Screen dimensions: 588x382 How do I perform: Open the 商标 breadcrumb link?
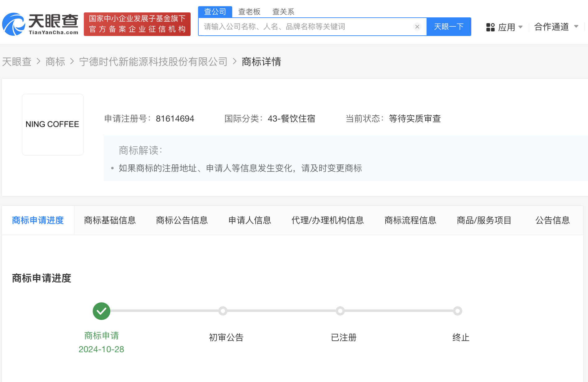click(x=55, y=62)
